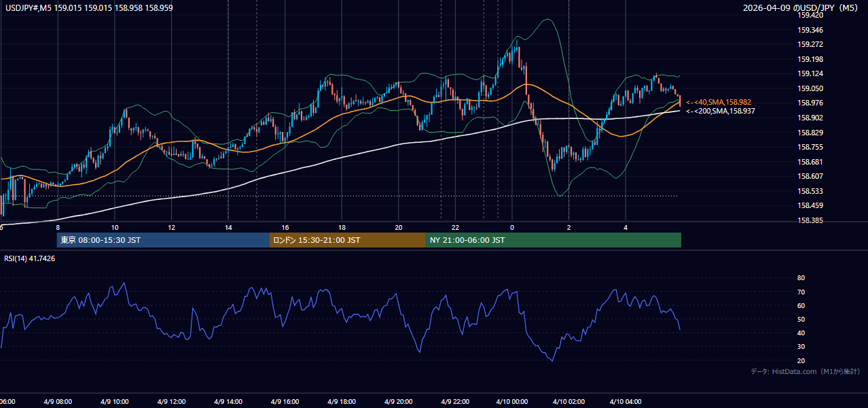
Task: Click the 4/9 20:00 time axis label
Action: [x=399, y=401]
